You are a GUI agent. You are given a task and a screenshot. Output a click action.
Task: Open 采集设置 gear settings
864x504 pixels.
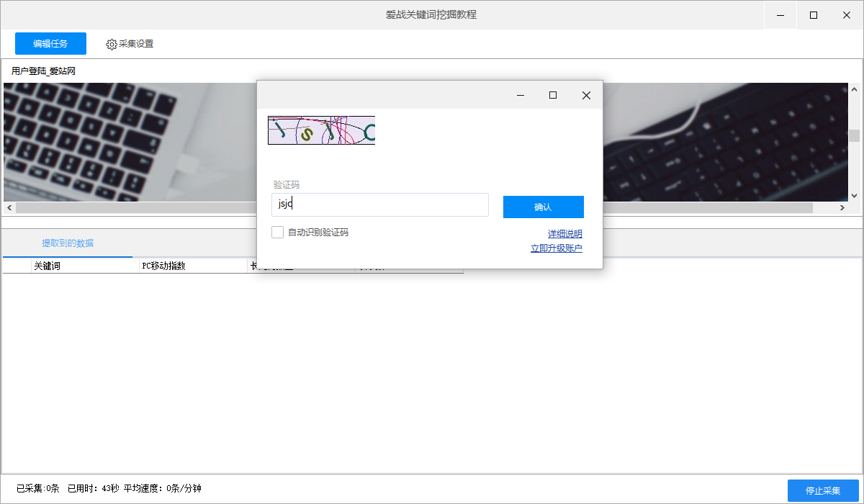point(130,44)
